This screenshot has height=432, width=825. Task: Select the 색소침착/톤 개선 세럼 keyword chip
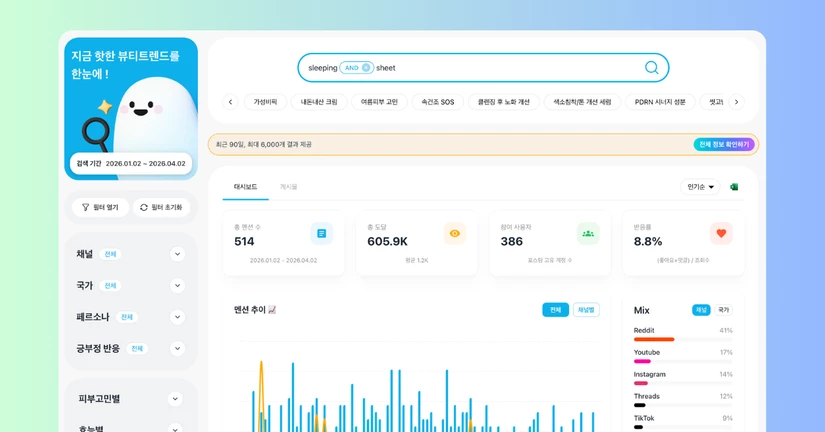582,102
